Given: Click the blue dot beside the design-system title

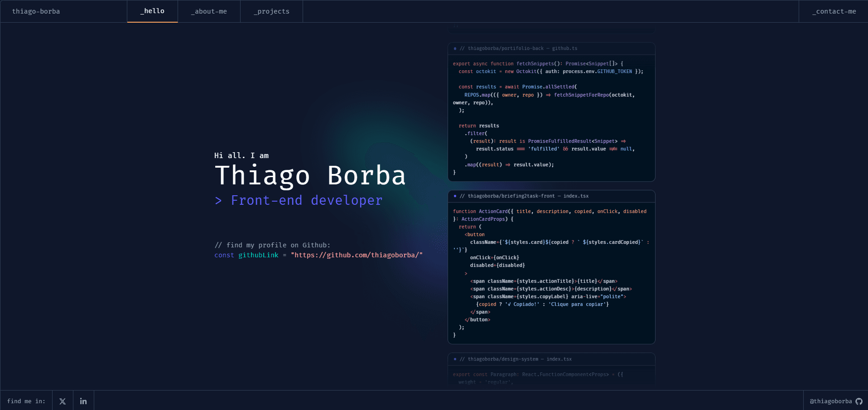Looking at the screenshot, I should click(455, 359).
